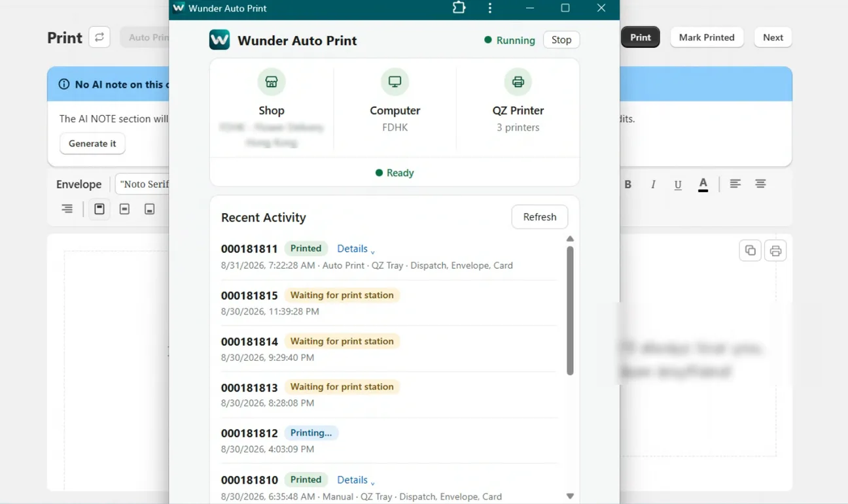Click the Recent Activity scrollbar thumb
This screenshot has width=848, height=504.
click(570, 311)
